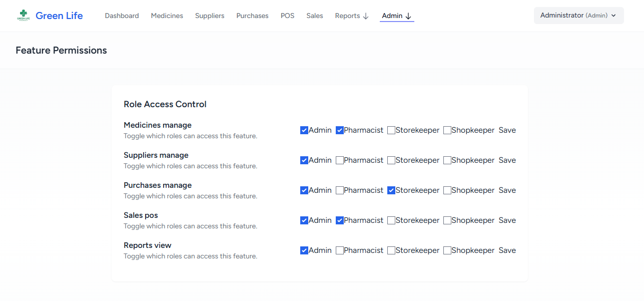Image resolution: width=644 pixels, height=301 pixels.
Task: Save the Suppliers manage permissions
Action: (507, 160)
